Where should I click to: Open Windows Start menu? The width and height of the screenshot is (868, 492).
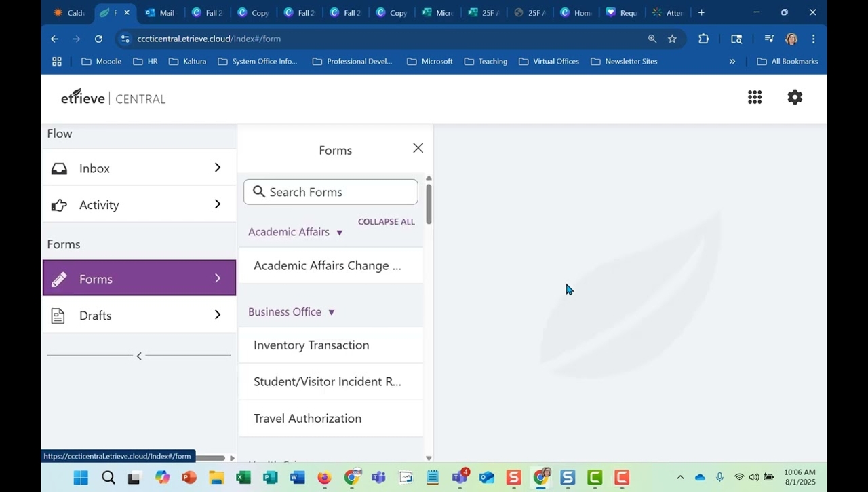tap(81, 478)
